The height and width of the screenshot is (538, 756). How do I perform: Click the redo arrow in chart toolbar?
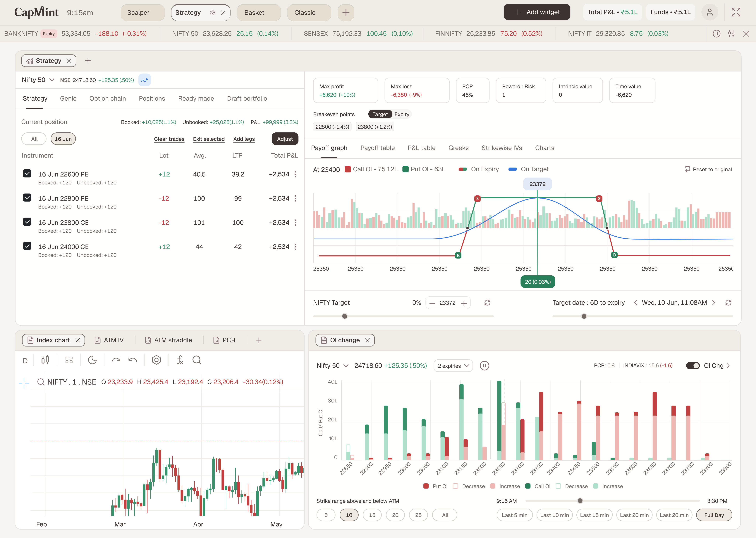tap(116, 360)
